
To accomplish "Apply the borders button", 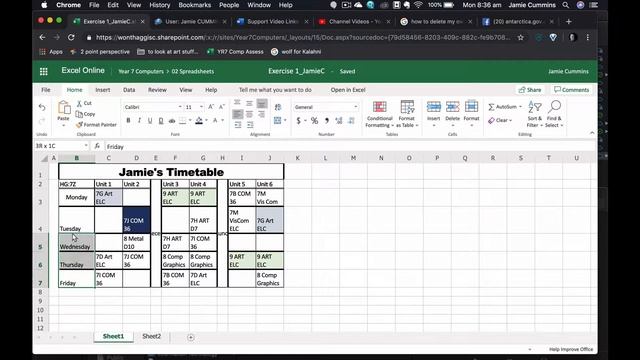I will click(x=182, y=120).
